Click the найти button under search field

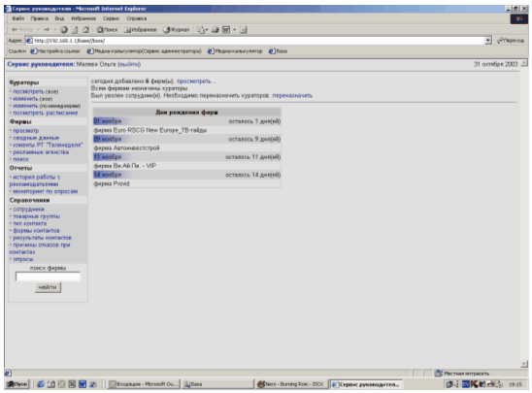pyautogui.click(x=48, y=287)
